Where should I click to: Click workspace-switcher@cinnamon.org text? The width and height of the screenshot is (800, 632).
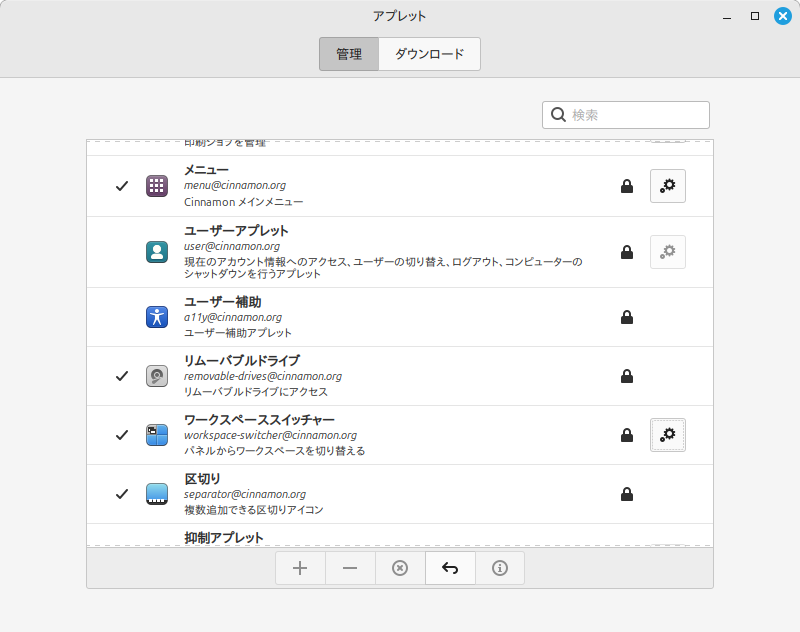[x=270, y=435]
